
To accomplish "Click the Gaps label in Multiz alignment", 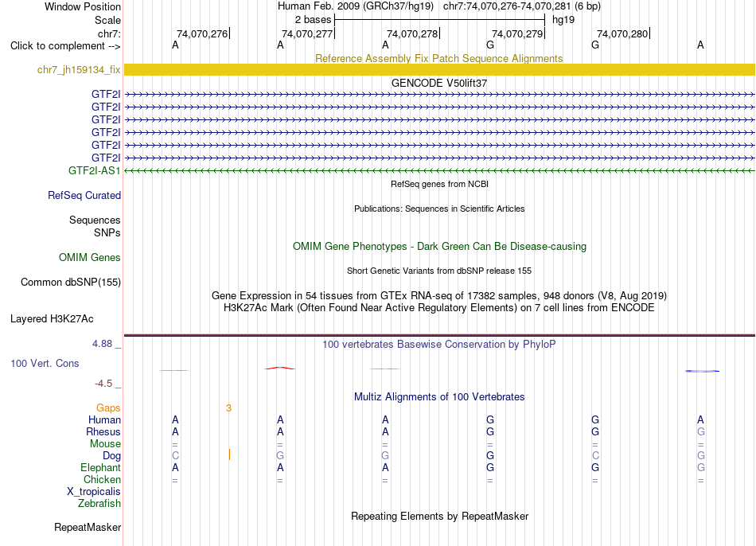I will [x=108, y=408].
